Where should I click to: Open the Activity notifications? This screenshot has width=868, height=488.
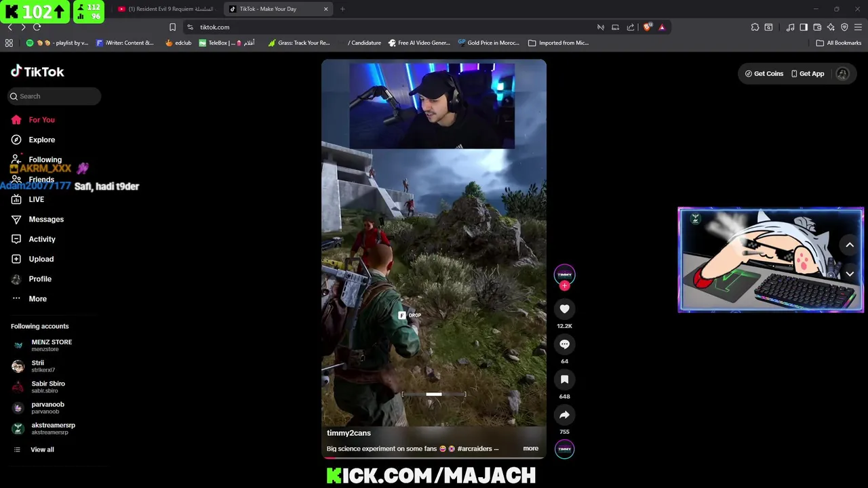coord(33,239)
